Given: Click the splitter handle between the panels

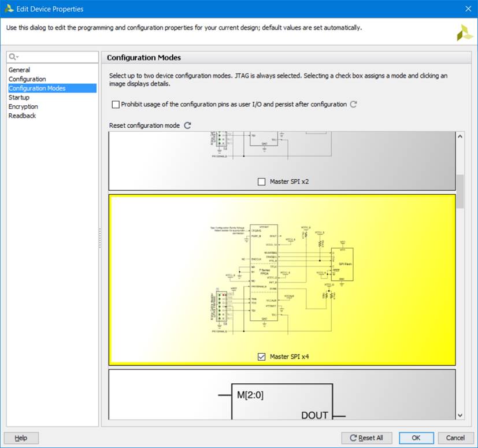Looking at the screenshot, I should point(100,238).
